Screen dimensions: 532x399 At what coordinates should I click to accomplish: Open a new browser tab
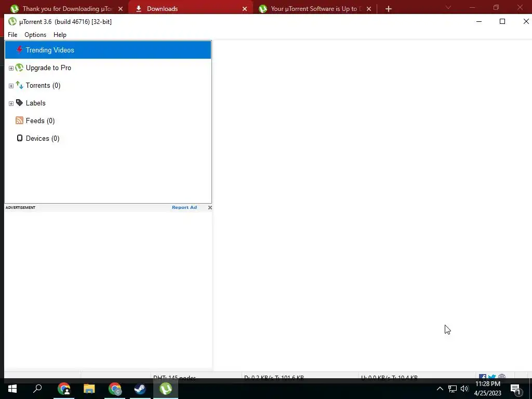click(389, 9)
